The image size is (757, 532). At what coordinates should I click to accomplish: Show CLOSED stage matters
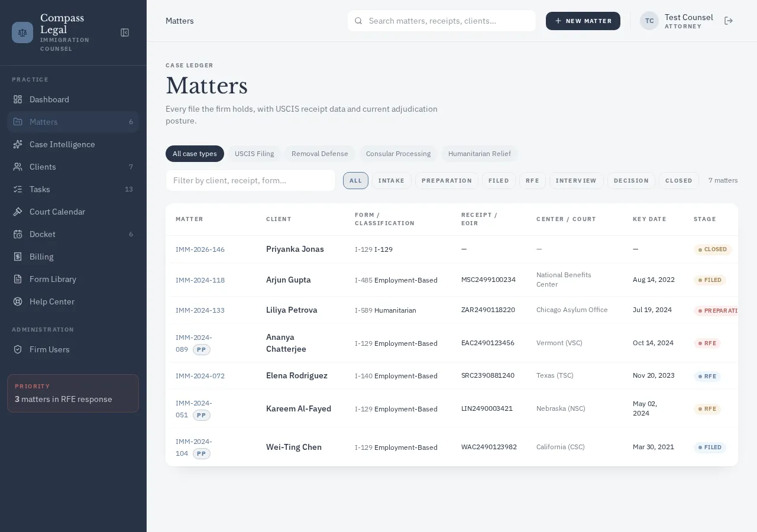[679, 181]
